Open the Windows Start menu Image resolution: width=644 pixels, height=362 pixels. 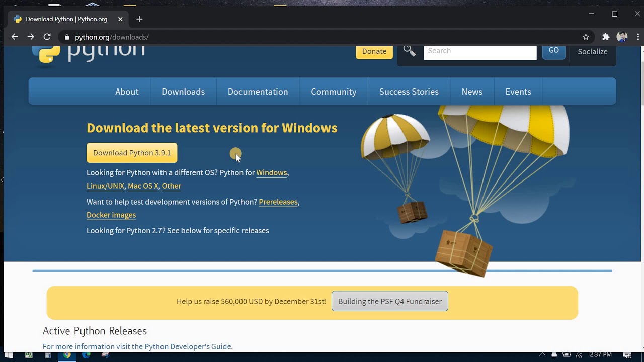pos(9,355)
